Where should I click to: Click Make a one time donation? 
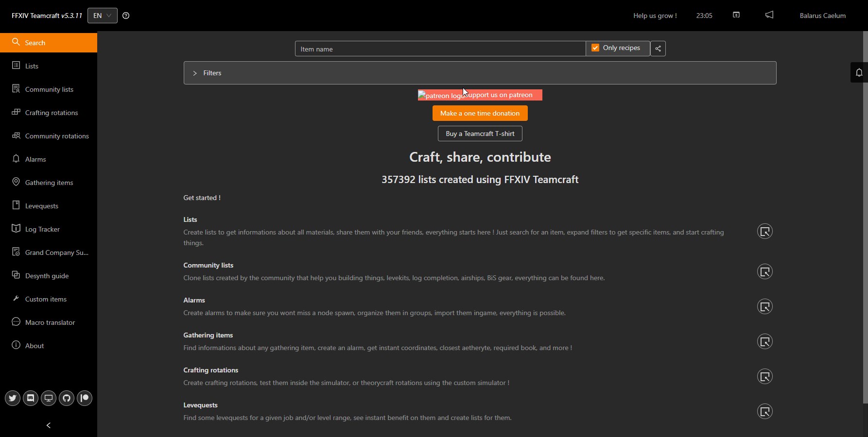coord(480,113)
